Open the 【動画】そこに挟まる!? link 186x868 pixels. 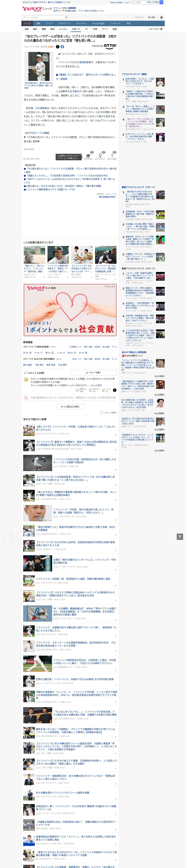pyautogui.click(x=86, y=77)
